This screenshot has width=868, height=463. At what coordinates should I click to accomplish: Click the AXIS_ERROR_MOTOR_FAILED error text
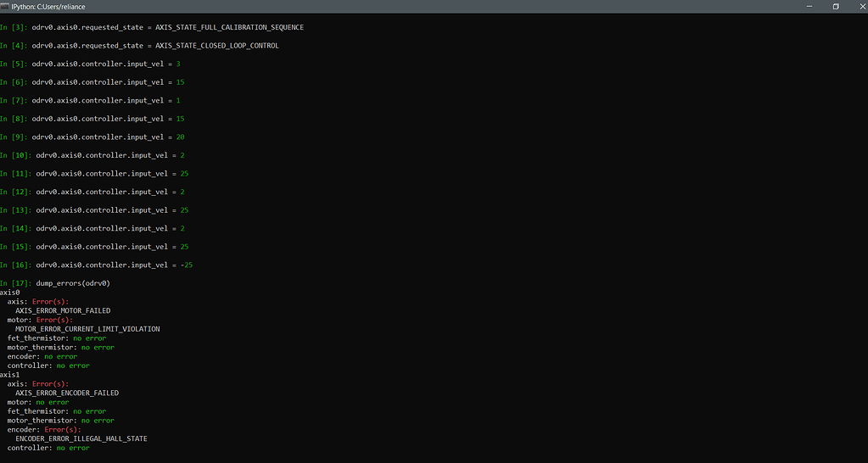coord(63,310)
